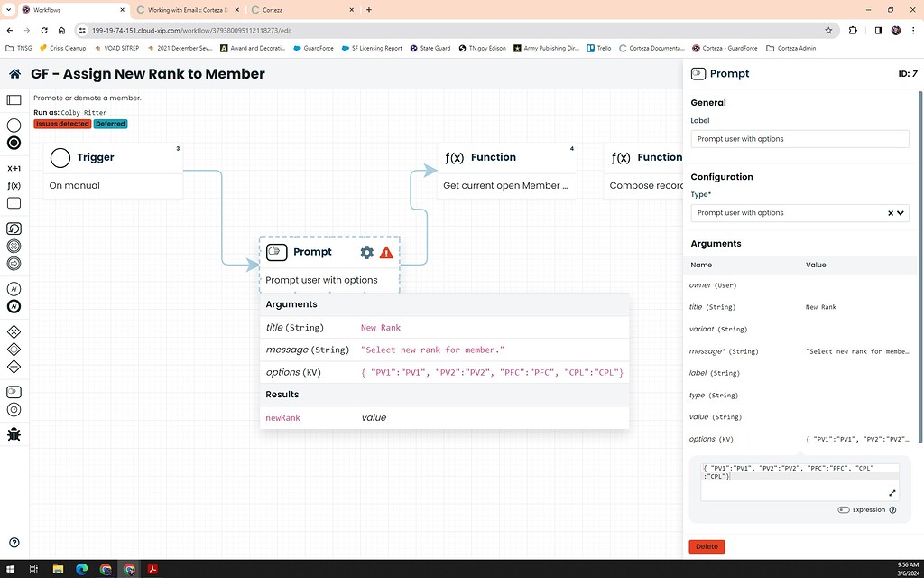924x578 pixels.
Task: Open the browser tab list dropdown arrow
Action: [x=8, y=9]
